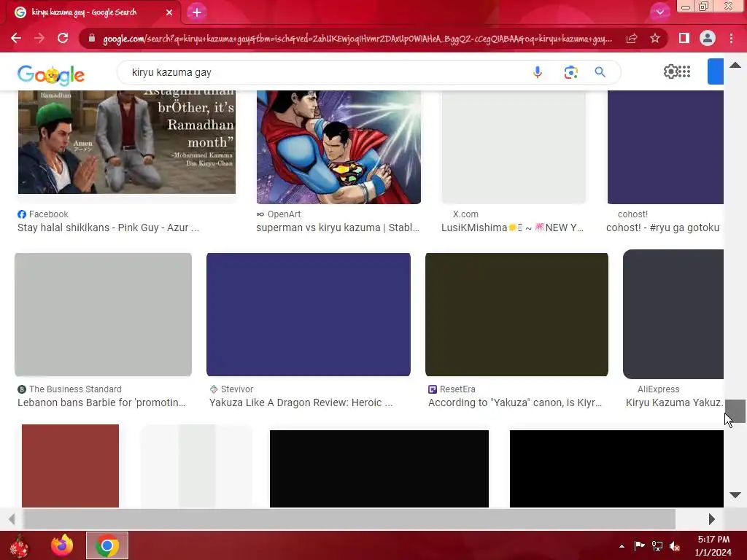Start voice search with the microphone
The height and width of the screenshot is (560, 747).
tap(538, 72)
